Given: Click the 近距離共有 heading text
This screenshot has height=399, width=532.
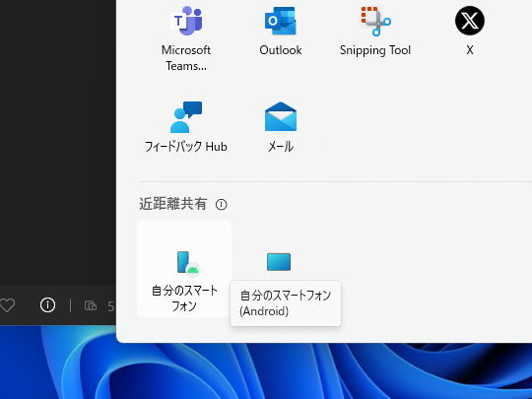Looking at the screenshot, I should [x=172, y=204].
